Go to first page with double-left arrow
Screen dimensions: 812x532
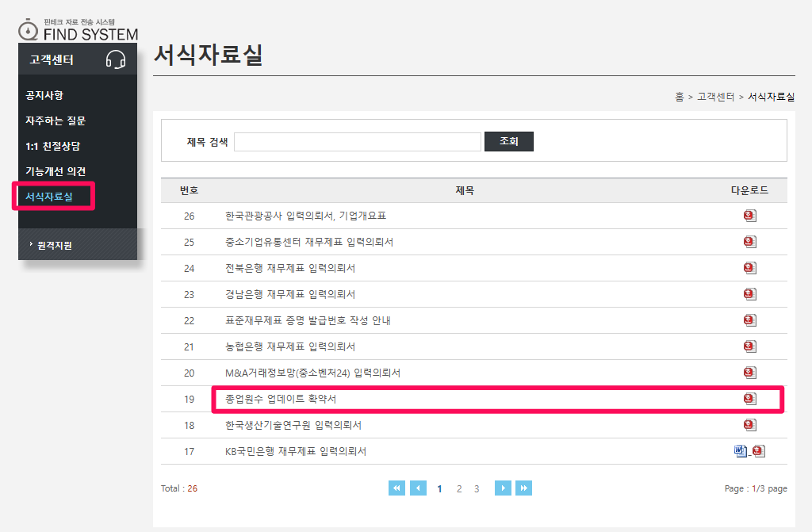click(x=396, y=488)
